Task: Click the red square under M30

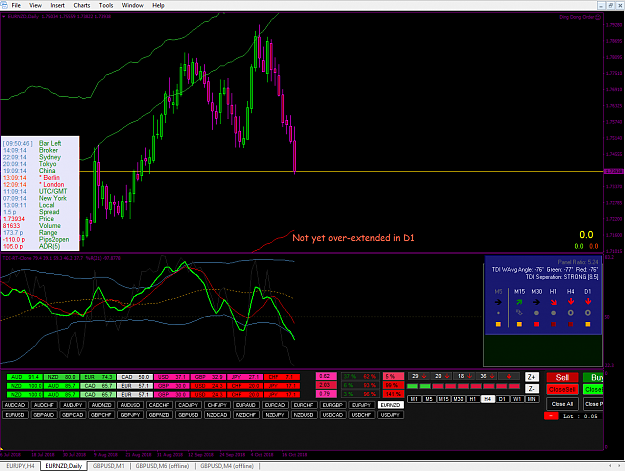Action: tap(537, 325)
